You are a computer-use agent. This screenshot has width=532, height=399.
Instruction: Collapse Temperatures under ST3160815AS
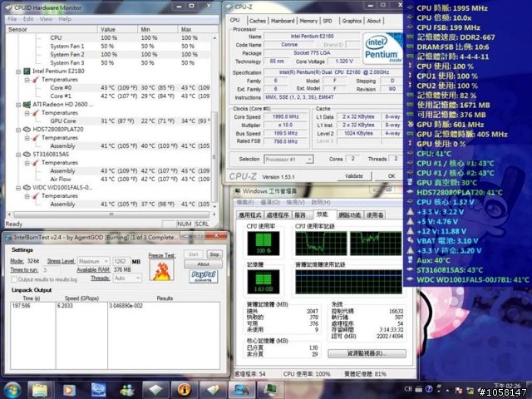coord(27,163)
